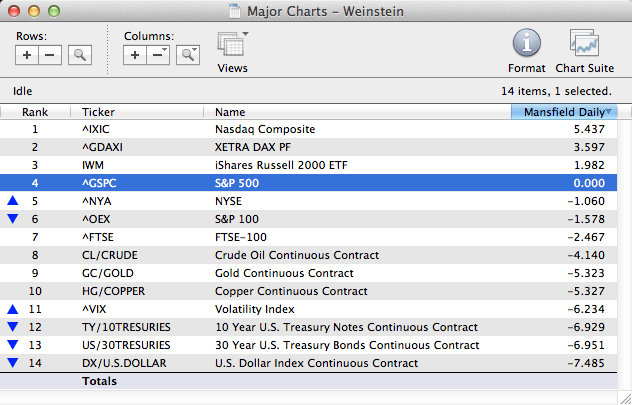Open the Views menu
The width and height of the screenshot is (632, 405).
coord(233,50)
